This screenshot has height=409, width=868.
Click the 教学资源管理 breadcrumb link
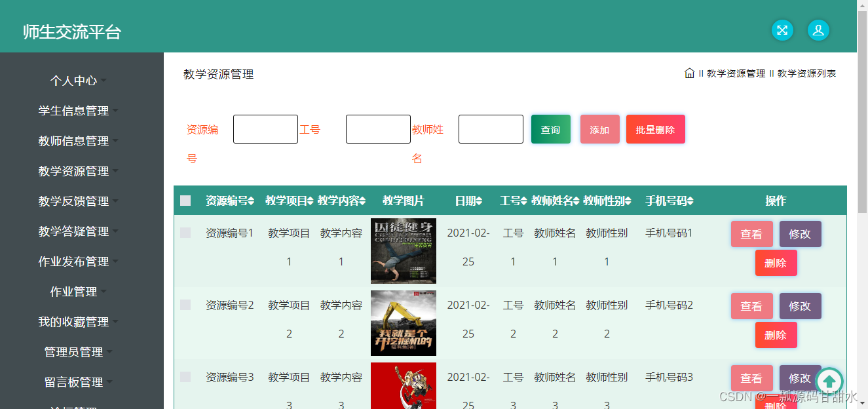(736, 73)
